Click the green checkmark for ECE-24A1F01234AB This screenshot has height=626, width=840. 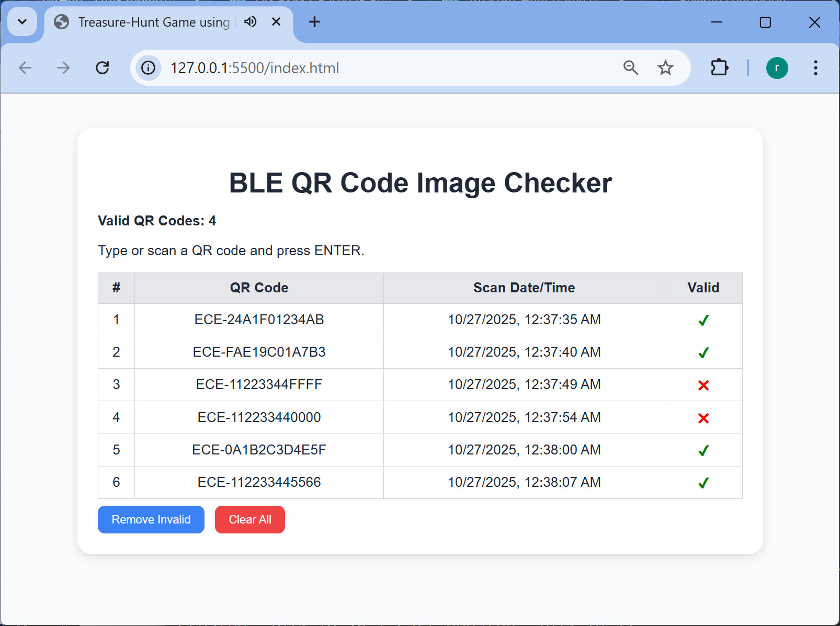tap(703, 321)
